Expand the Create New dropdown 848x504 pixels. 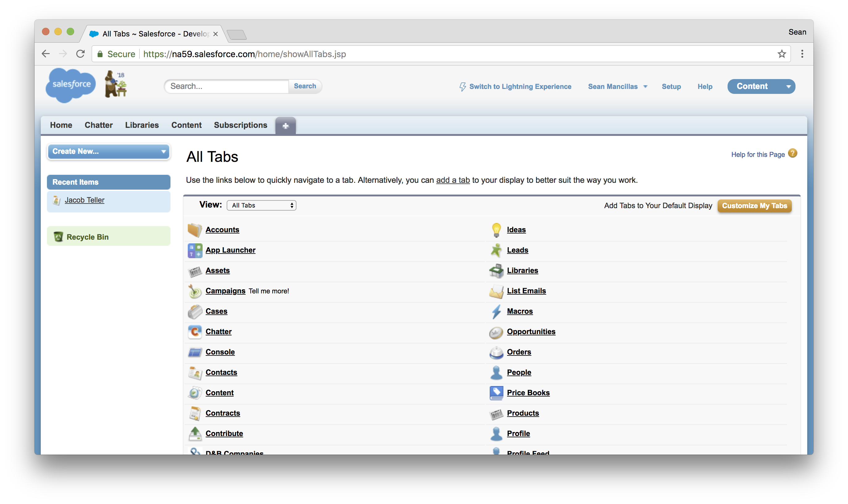tap(109, 151)
